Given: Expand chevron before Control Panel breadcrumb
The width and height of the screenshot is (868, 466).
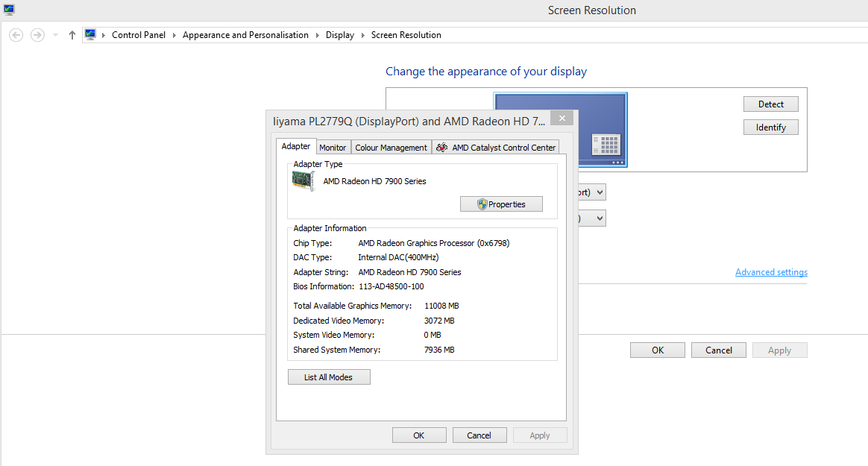Looking at the screenshot, I should tap(103, 35).
